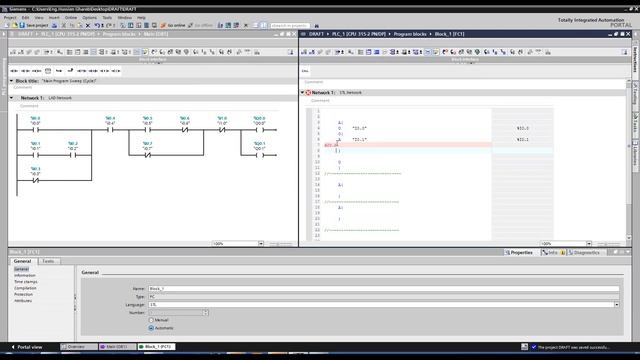
Task: Select the Manual numbering radio button
Action: tap(151, 320)
